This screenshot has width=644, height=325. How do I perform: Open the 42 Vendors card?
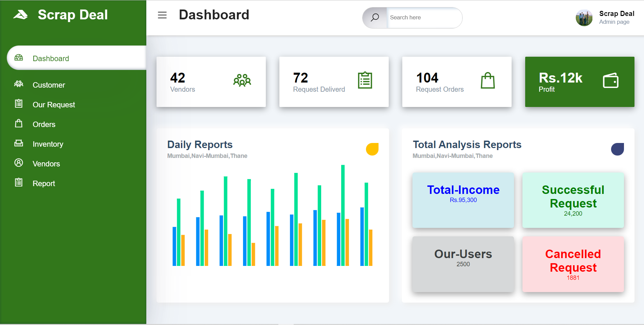point(211,82)
